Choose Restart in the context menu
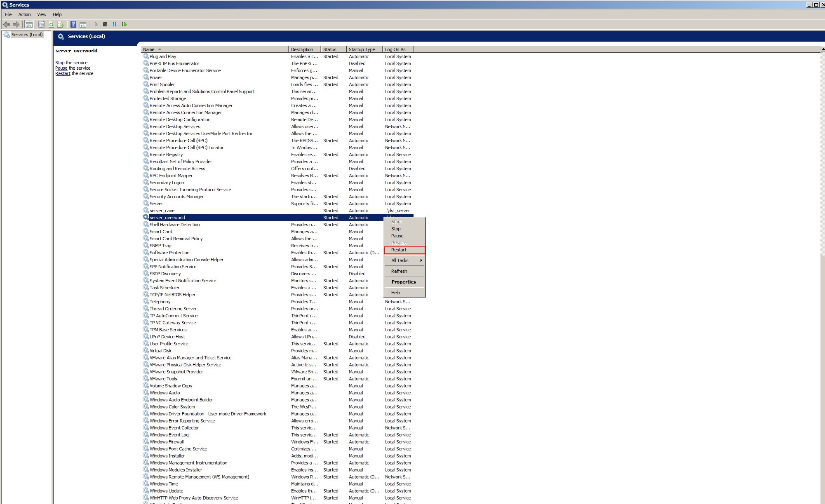 399,250
